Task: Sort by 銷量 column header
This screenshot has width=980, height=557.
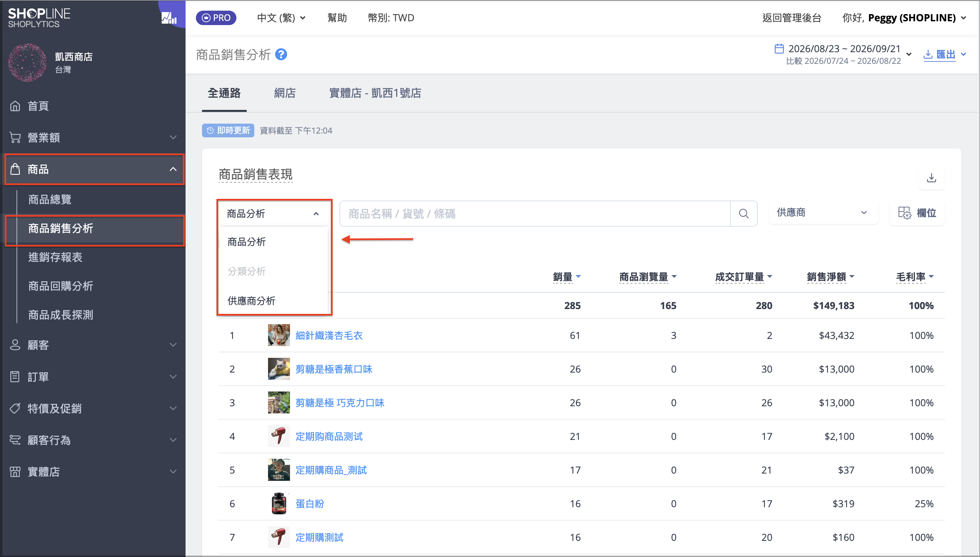Action: [x=567, y=276]
